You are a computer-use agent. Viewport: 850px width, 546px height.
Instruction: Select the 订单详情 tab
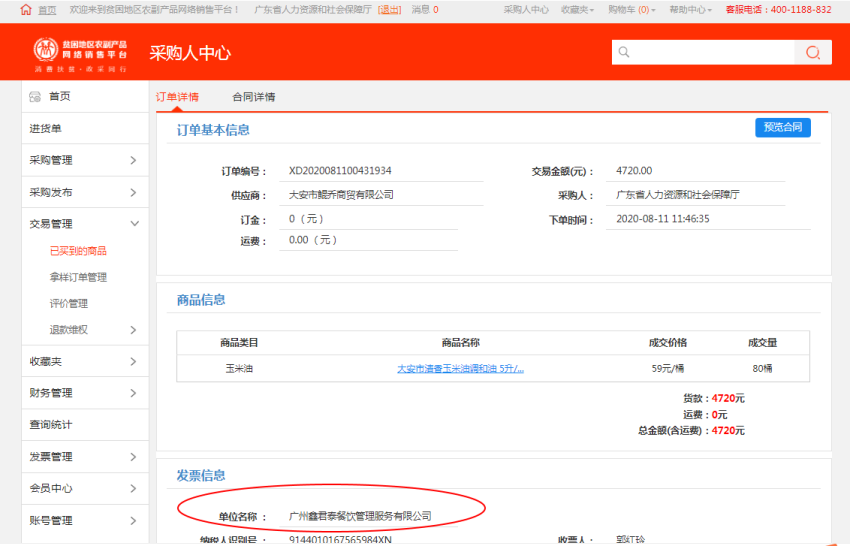[177, 97]
